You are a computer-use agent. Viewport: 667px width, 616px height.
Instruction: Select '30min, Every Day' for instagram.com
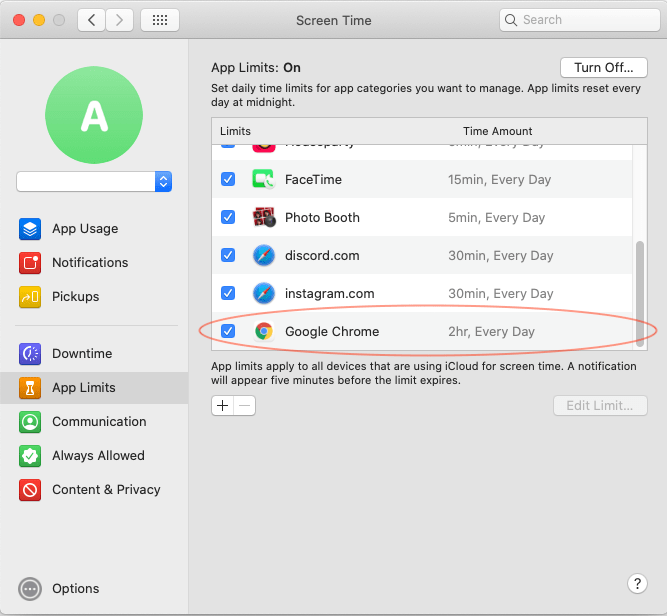[501, 294]
